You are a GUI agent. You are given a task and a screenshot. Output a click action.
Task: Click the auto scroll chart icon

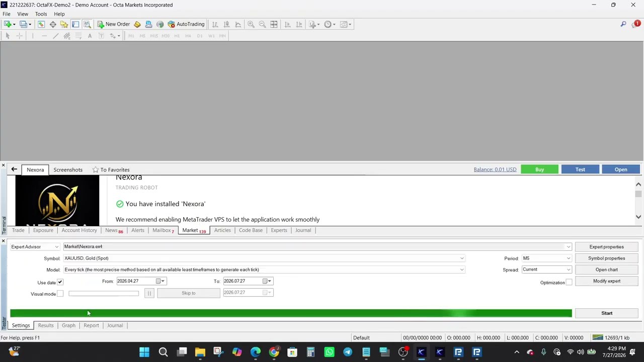tap(287, 24)
